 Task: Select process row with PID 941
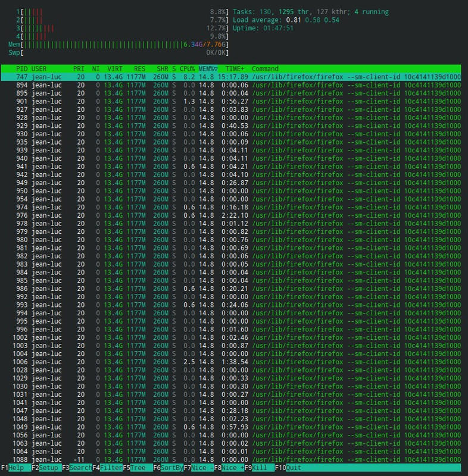click(231, 167)
